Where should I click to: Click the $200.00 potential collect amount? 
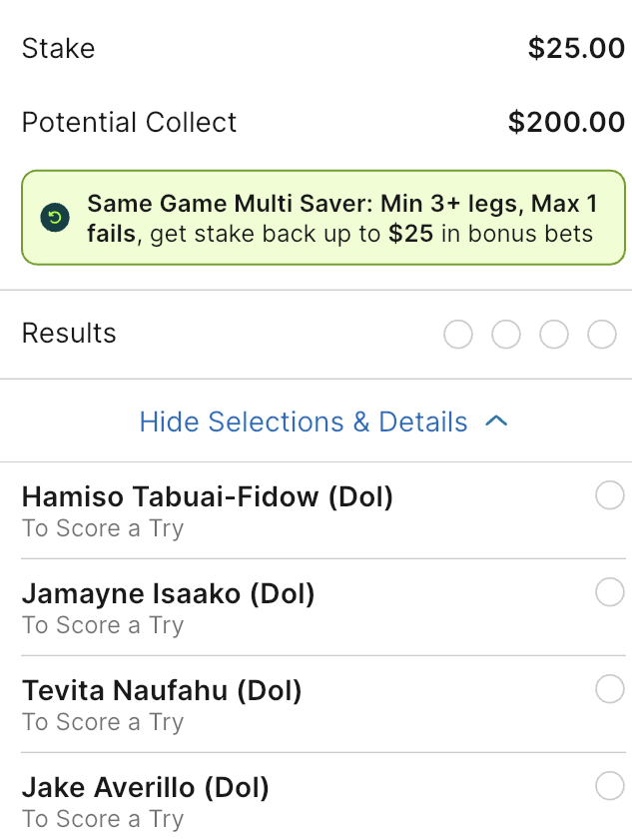pos(566,122)
